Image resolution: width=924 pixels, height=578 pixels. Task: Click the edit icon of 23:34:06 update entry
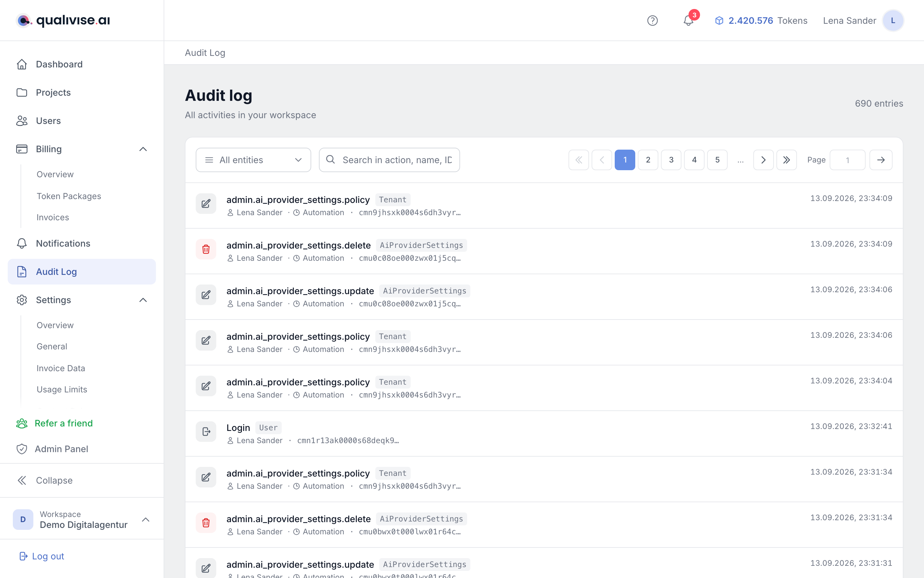pos(206,295)
